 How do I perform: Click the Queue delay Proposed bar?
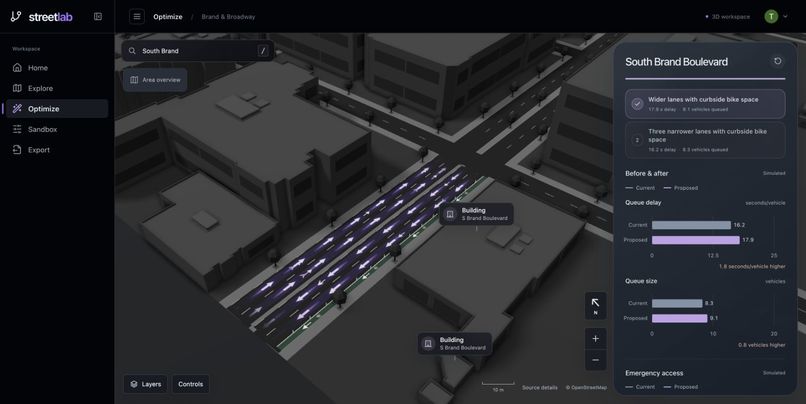pyautogui.click(x=696, y=240)
